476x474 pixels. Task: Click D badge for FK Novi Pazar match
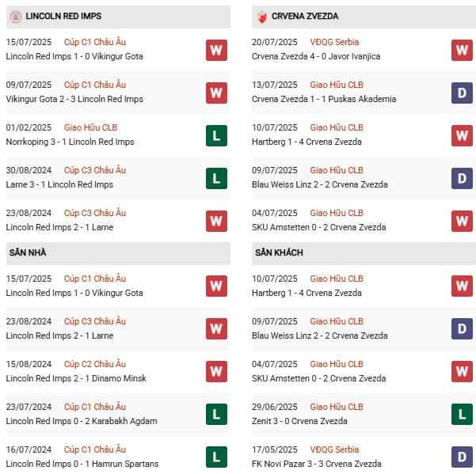(462, 457)
